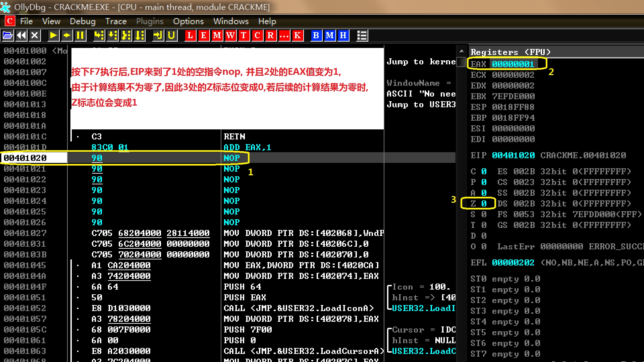Click the disassembly scrollbar up arrow
644x362 pixels.
[462, 51]
